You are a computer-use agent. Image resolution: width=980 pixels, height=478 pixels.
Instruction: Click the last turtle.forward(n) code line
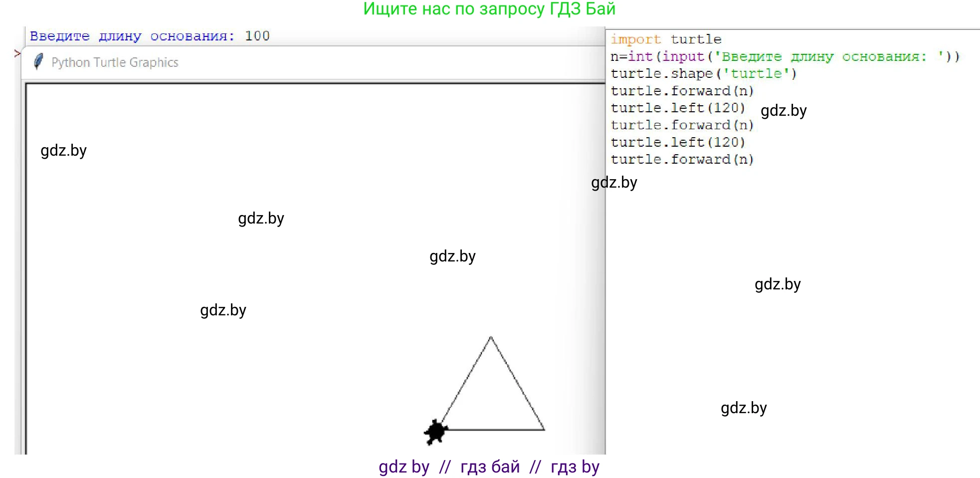click(682, 160)
